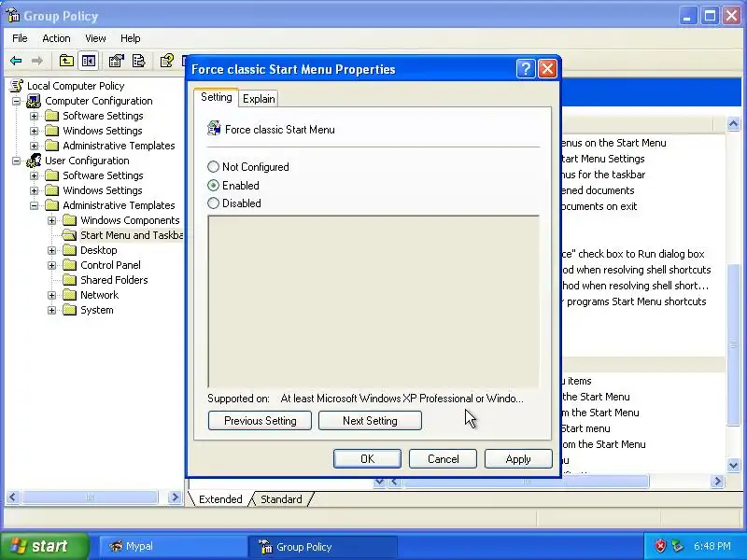Viewport: 747px width, 560px height.
Task: Expand Windows Settings under Computer Configuration
Action: point(34,131)
